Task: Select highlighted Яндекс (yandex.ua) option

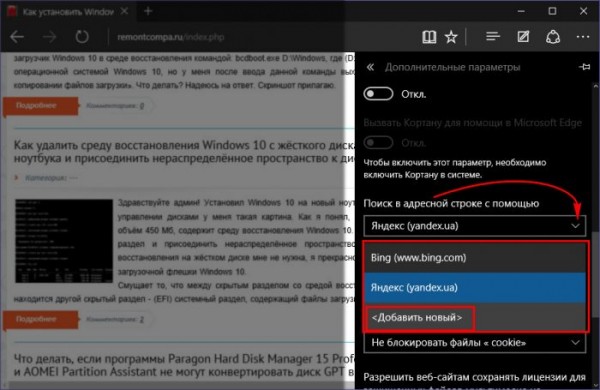Action: point(475,287)
